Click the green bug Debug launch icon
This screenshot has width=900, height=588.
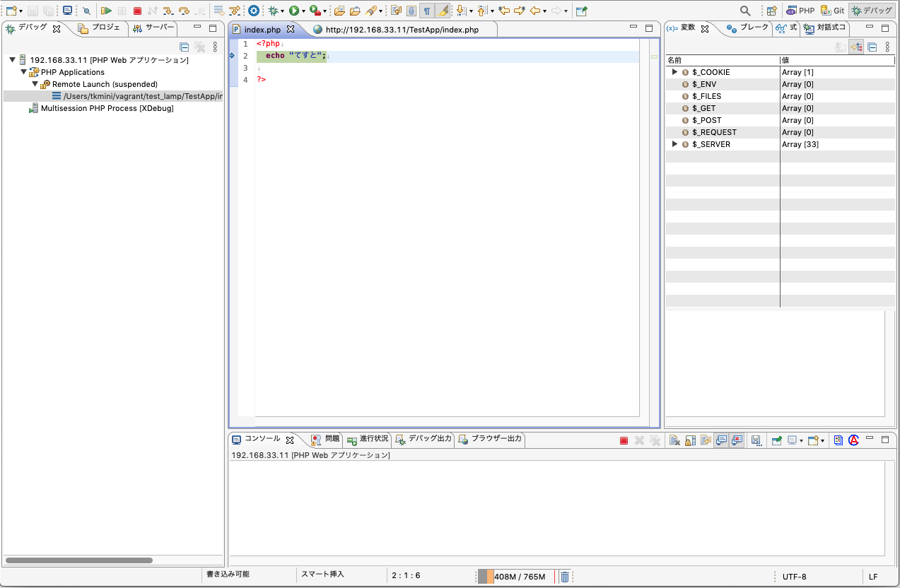click(272, 11)
